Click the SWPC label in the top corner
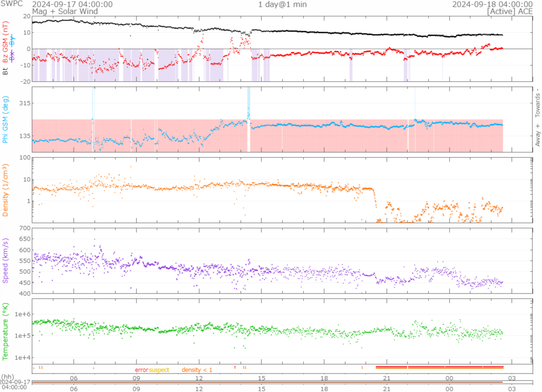This screenshot has height=392, width=542. pyautogui.click(x=11, y=4)
